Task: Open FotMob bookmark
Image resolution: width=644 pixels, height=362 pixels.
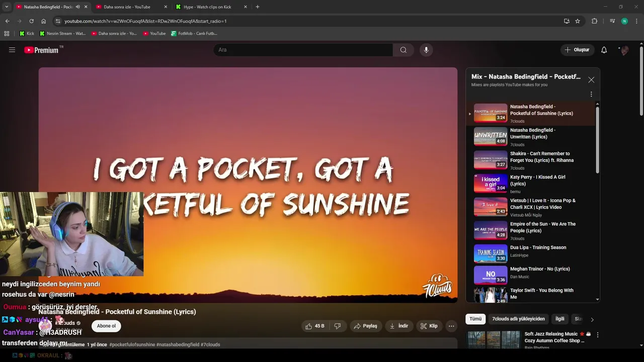Action: (x=194, y=34)
